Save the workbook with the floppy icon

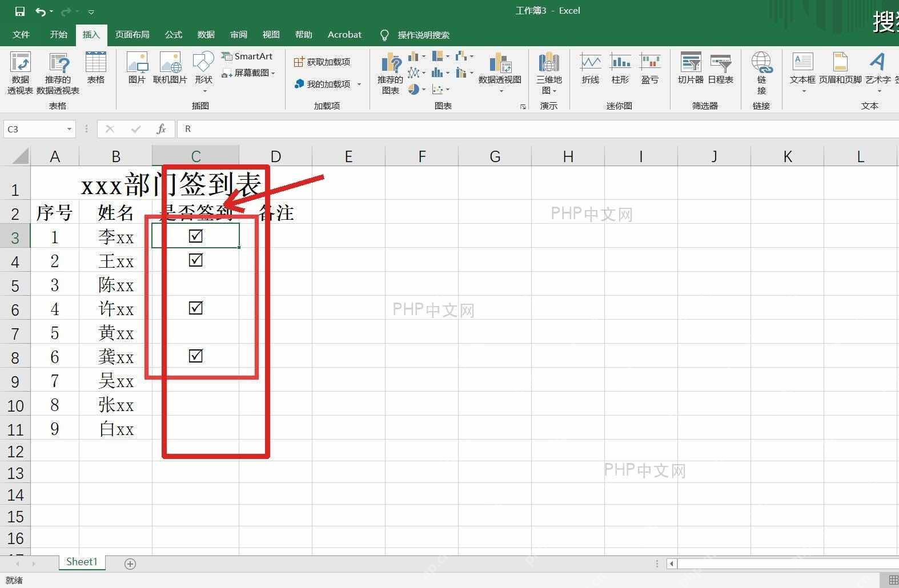[x=20, y=11]
